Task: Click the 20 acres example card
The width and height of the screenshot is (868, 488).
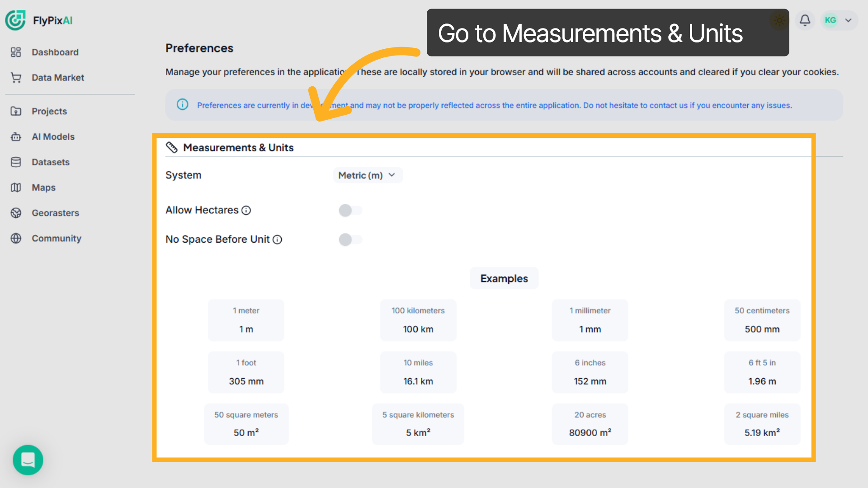Action: [590, 424]
